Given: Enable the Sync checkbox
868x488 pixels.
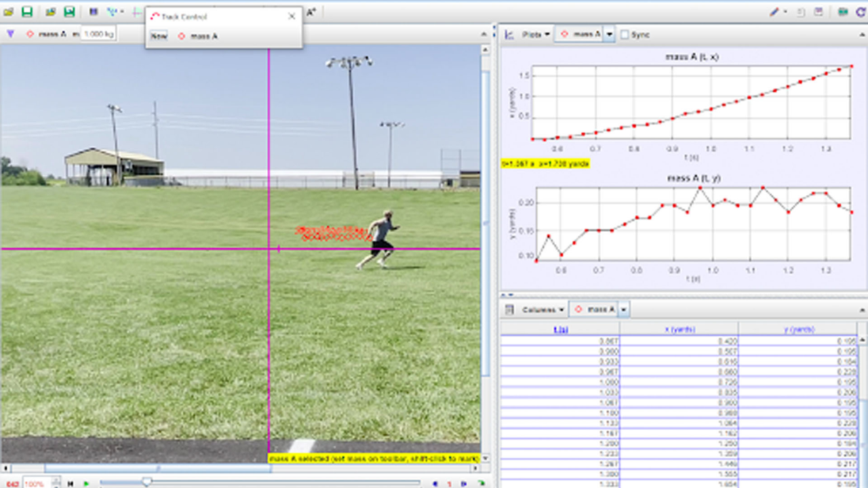Looking at the screenshot, I should click(625, 33).
